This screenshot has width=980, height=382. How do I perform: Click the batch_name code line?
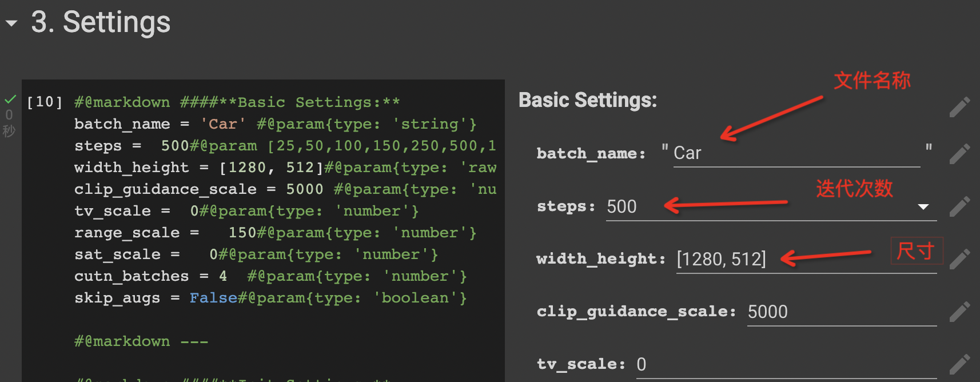[274, 124]
